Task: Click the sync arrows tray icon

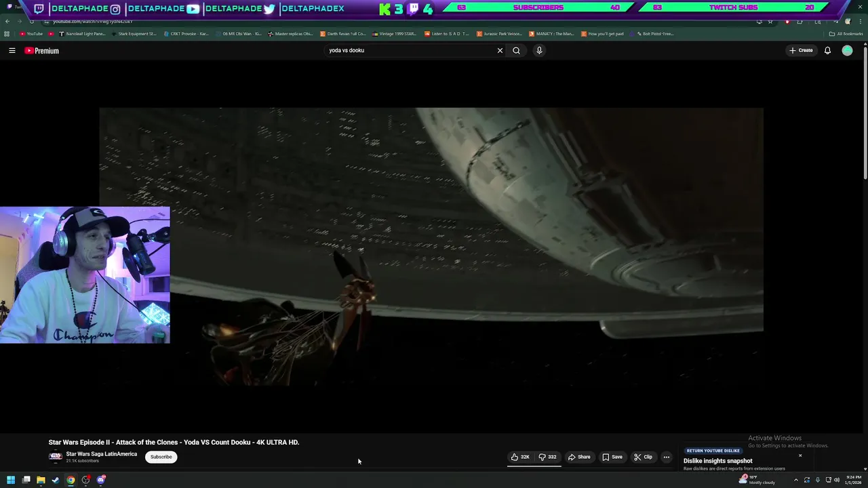Action: coord(807,481)
